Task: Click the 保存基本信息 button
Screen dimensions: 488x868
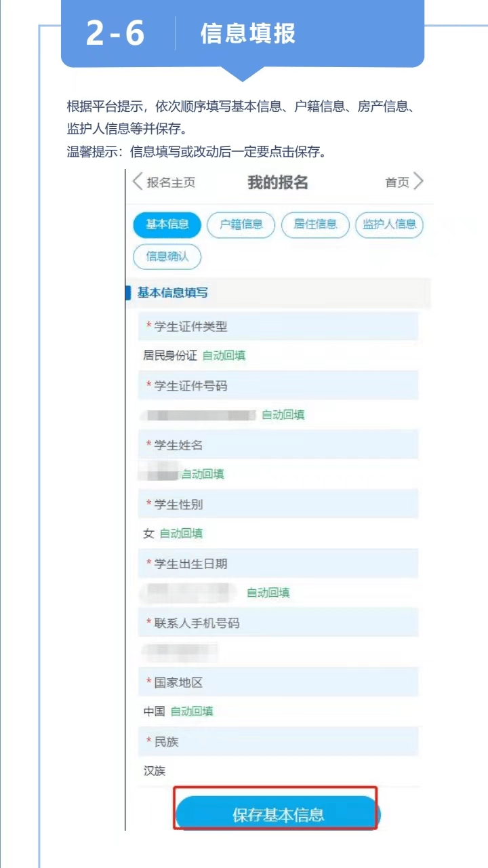Action: 278,814
